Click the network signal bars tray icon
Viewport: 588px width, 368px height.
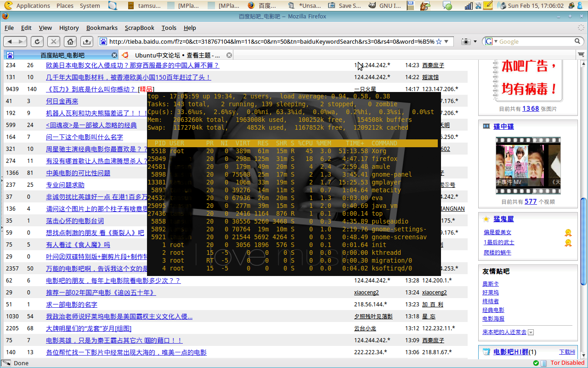[x=469, y=6]
